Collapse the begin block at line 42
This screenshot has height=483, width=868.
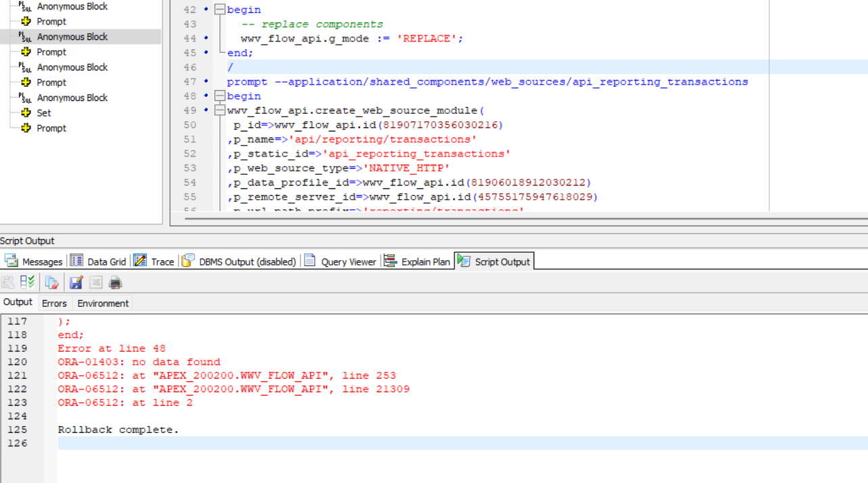click(219, 9)
